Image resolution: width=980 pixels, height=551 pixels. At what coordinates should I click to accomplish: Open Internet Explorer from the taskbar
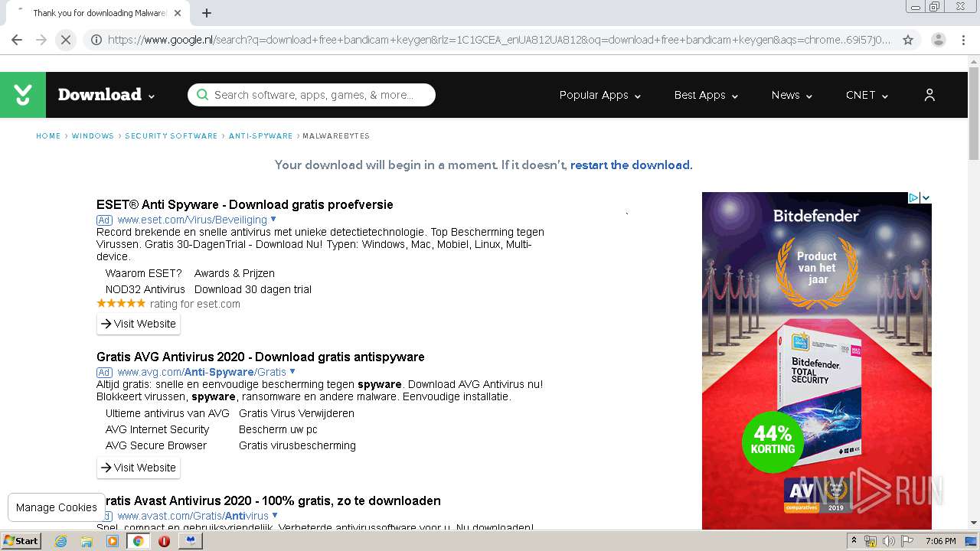point(60,541)
